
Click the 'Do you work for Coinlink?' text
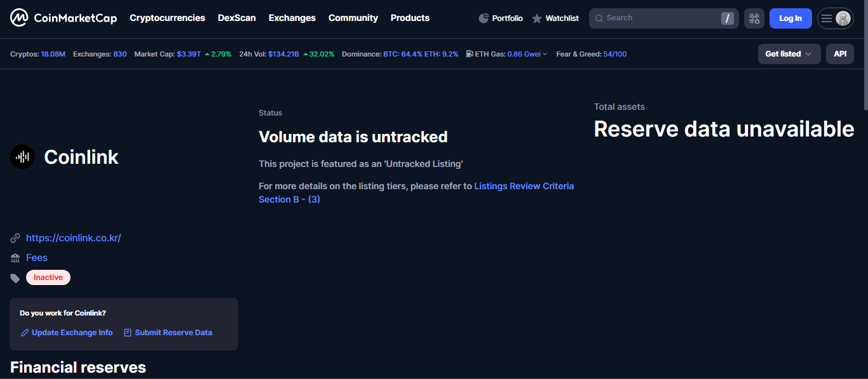coord(63,313)
